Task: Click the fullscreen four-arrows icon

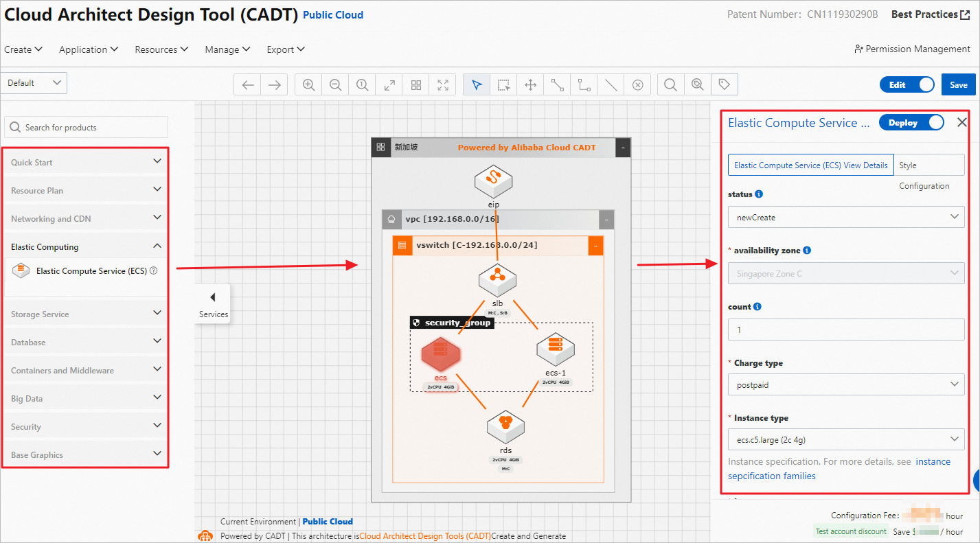Action: tap(443, 85)
